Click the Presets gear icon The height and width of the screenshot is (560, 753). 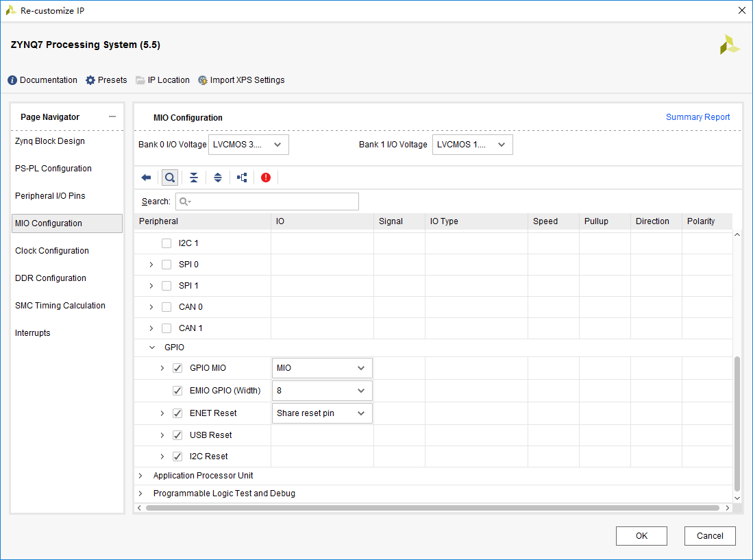(90, 80)
